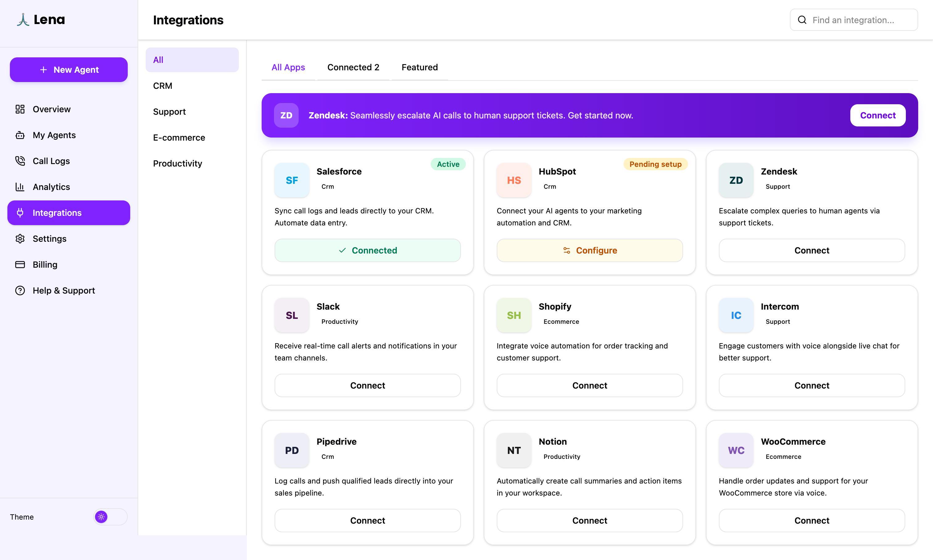Connect the Slack integration
Viewport: 933px width, 560px height.
pos(367,385)
